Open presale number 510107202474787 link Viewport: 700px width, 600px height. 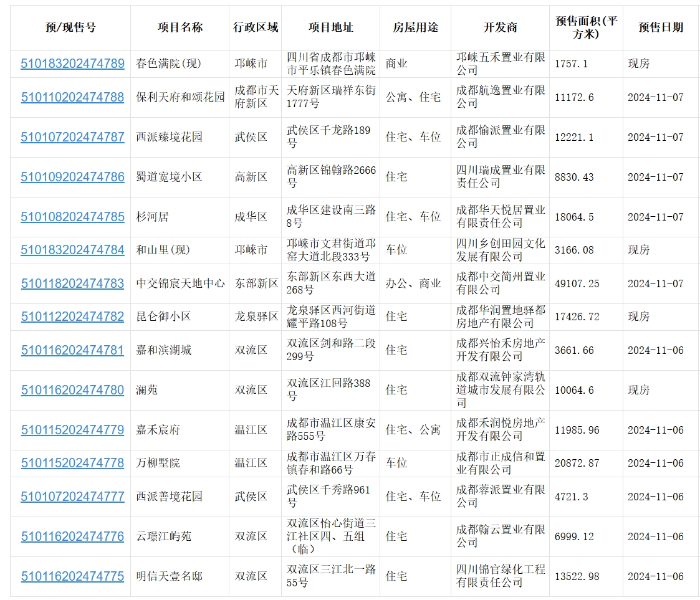pyautogui.click(x=72, y=137)
